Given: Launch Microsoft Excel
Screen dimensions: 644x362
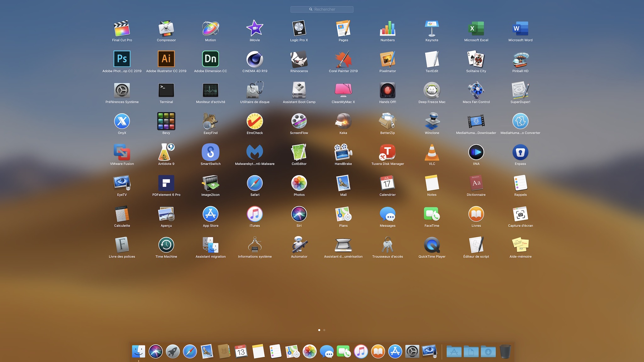Looking at the screenshot, I should (x=476, y=29).
